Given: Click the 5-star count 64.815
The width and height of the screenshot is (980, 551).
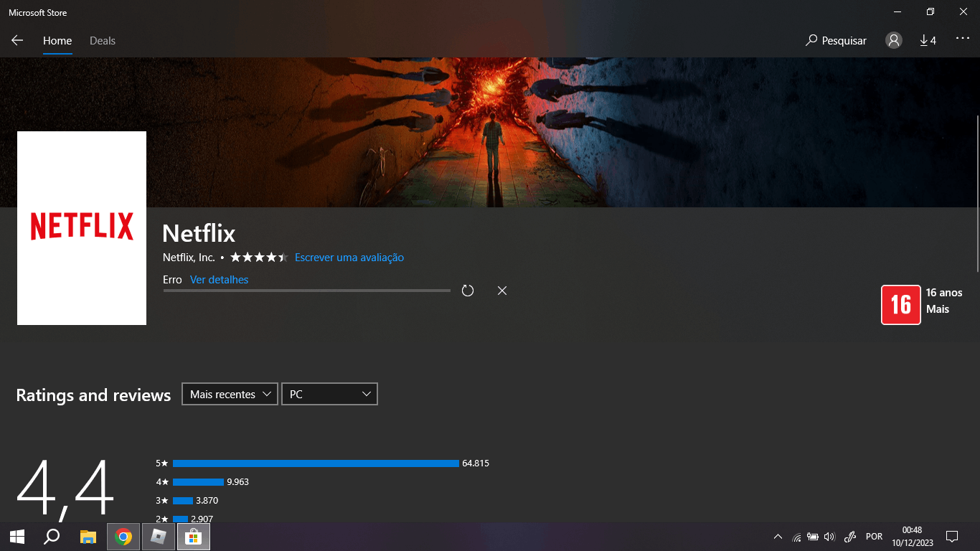Looking at the screenshot, I should pyautogui.click(x=476, y=463).
